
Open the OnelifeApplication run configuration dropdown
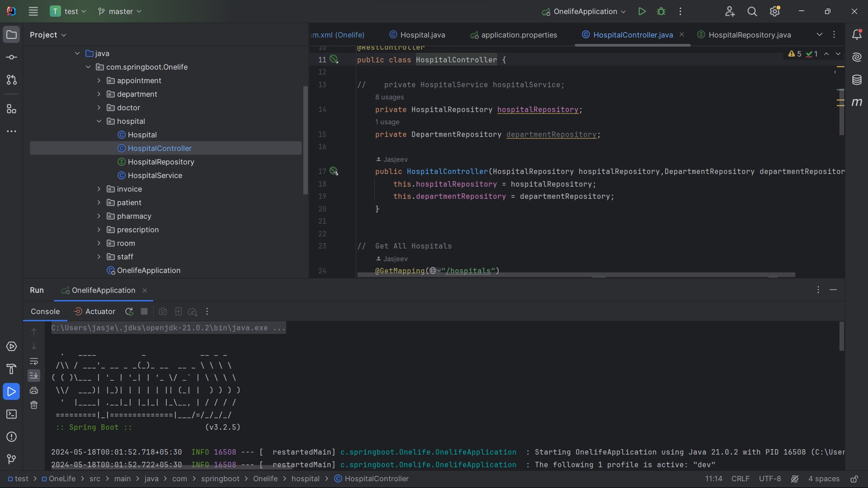584,12
